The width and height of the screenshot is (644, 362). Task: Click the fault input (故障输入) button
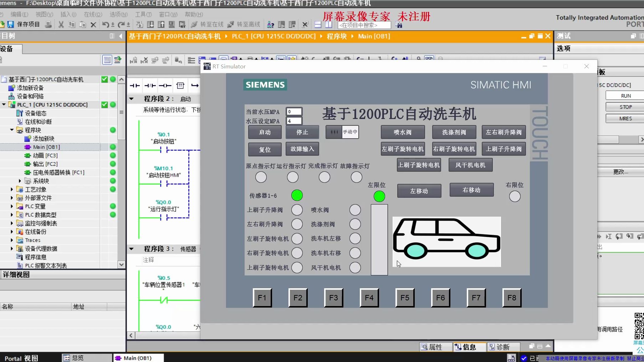click(302, 149)
